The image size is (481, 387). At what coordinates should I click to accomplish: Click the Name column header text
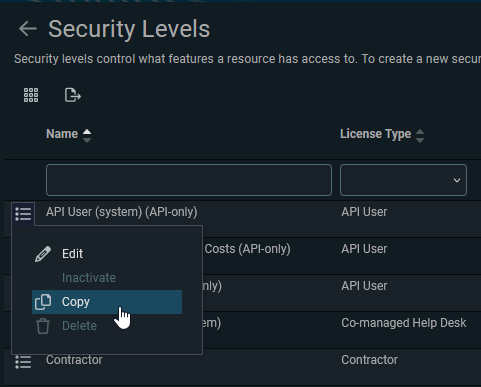pyautogui.click(x=62, y=134)
